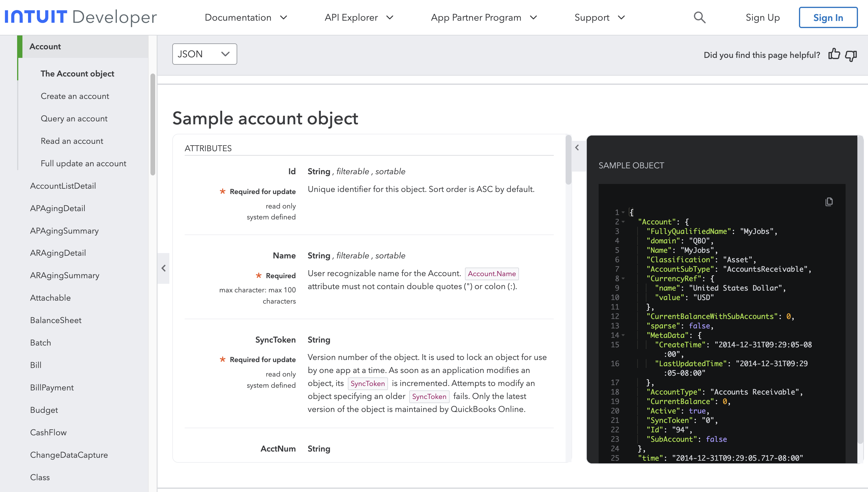The width and height of the screenshot is (868, 492).
Task: Open Create an account section
Action: click(75, 96)
